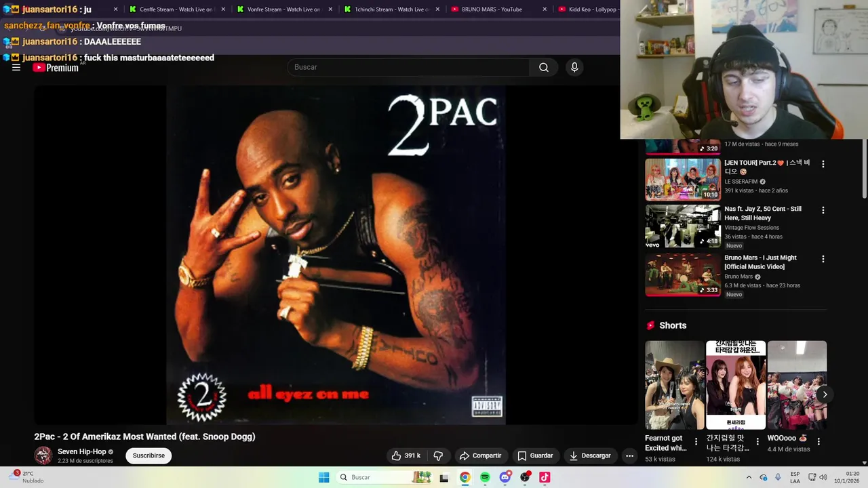
Task: Open options menu for JEN TOUR video
Action: coord(823,164)
